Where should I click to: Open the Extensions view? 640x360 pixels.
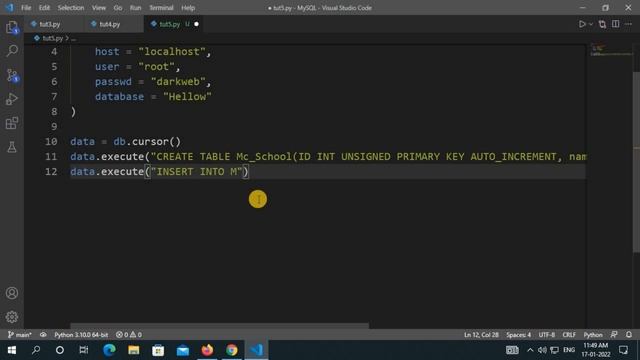tap(12, 123)
